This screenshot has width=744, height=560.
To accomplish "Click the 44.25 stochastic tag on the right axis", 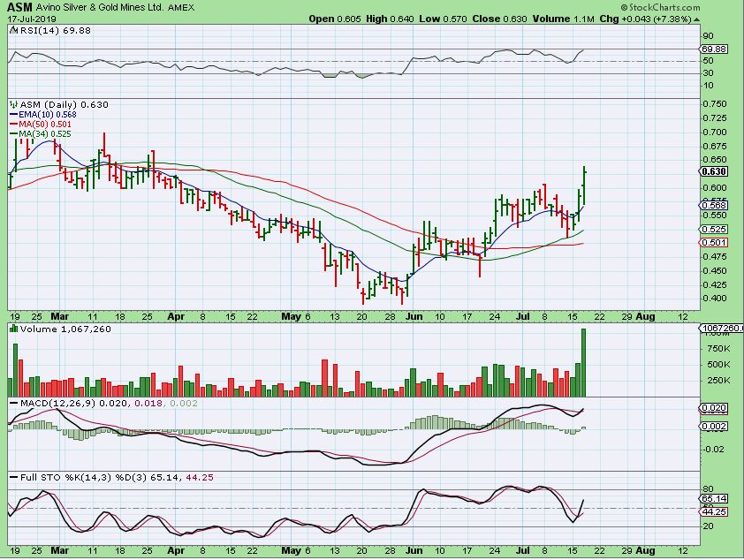I will click(714, 511).
